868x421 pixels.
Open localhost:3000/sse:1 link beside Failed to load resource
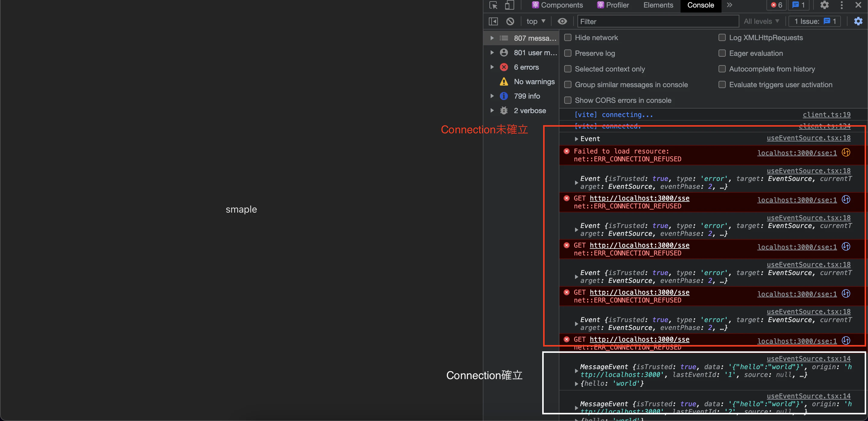[x=797, y=154]
